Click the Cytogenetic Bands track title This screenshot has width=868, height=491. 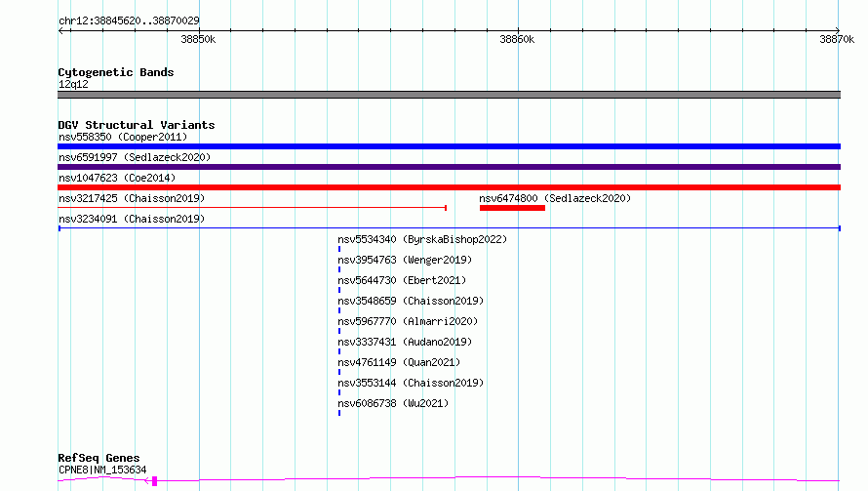pos(116,72)
